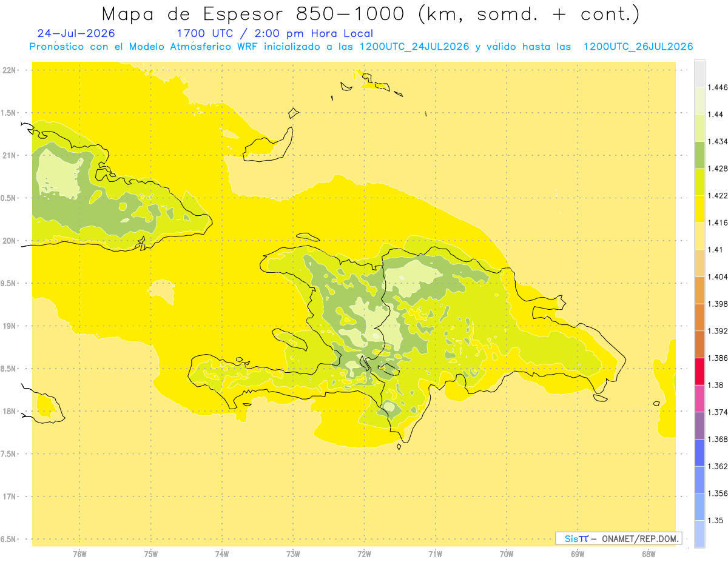Click the 76W longitude axis label
Image resolution: width=728 pixels, height=562 pixels.
point(79,554)
